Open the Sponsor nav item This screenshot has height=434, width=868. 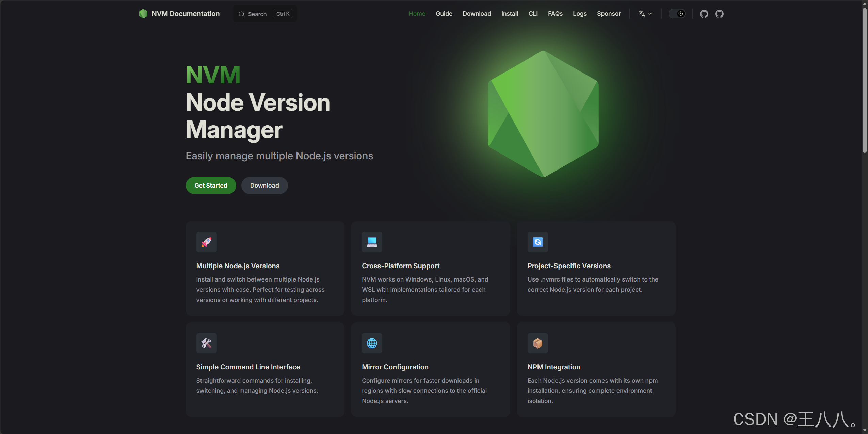click(x=609, y=14)
